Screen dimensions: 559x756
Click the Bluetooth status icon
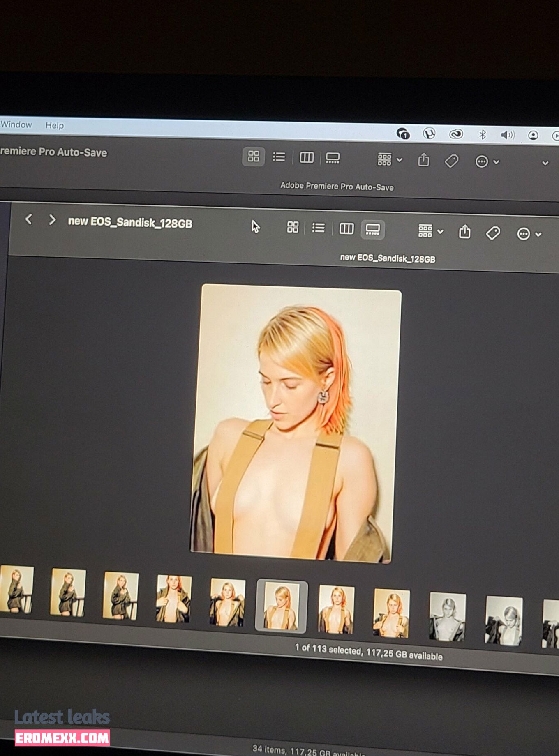[483, 134]
